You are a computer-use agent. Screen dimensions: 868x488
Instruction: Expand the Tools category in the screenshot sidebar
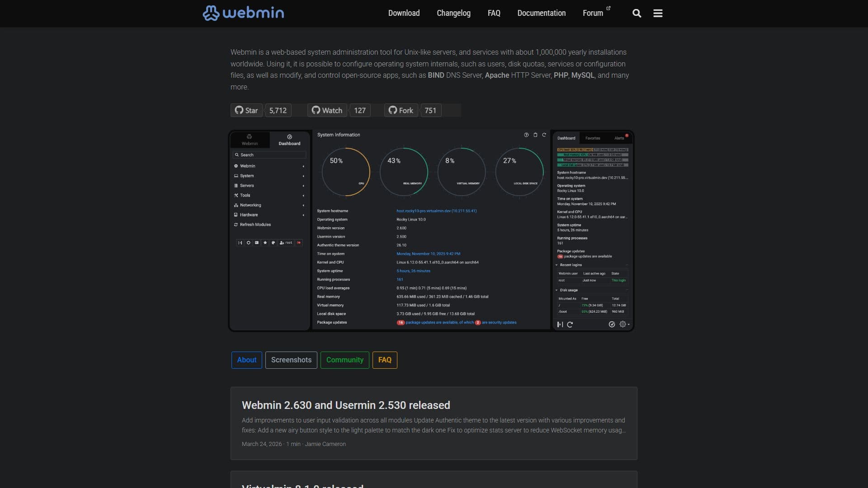coord(269,195)
